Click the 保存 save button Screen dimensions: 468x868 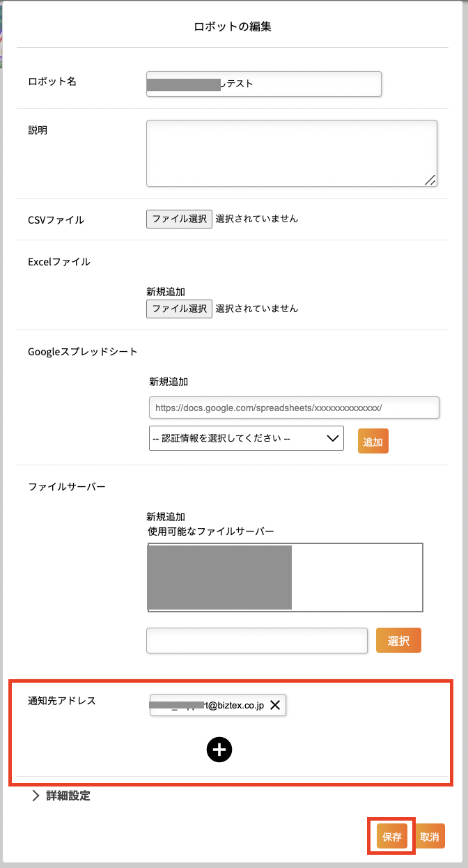392,837
